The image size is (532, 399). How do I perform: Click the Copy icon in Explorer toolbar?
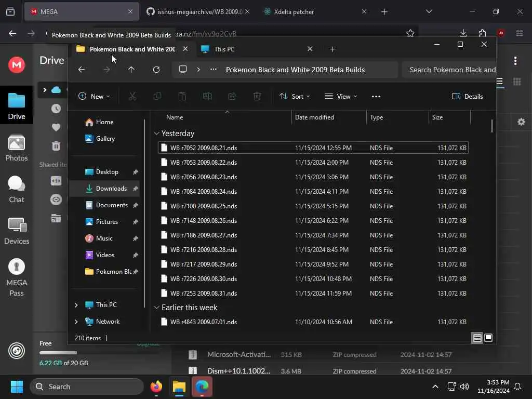pyautogui.click(x=157, y=96)
